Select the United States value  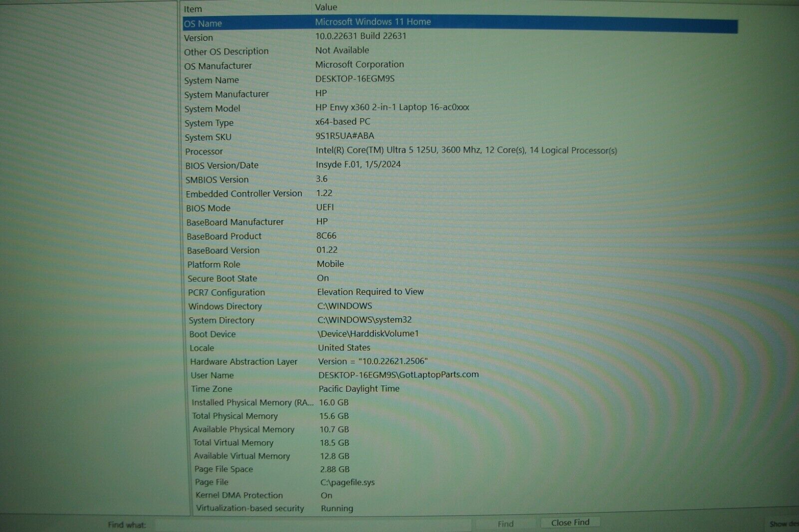345,348
